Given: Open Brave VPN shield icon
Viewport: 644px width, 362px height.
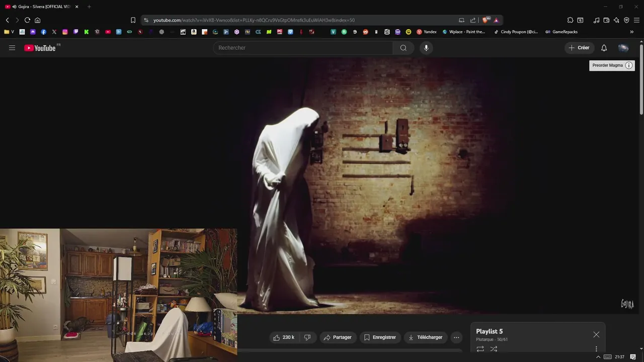Looking at the screenshot, I should [626, 20].
